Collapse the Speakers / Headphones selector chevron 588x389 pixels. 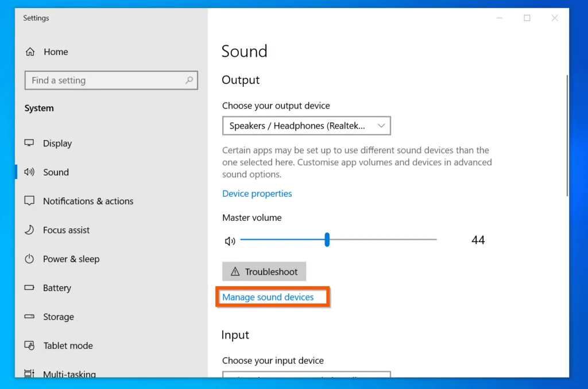point(381,125)
